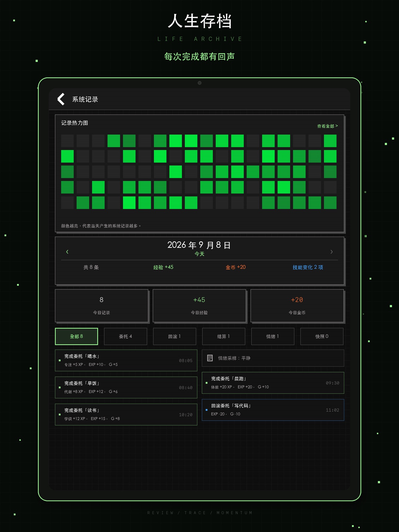The image size is (399, 532).
Task: Click 经验 +45 summary text
Action: pos(163,267)
